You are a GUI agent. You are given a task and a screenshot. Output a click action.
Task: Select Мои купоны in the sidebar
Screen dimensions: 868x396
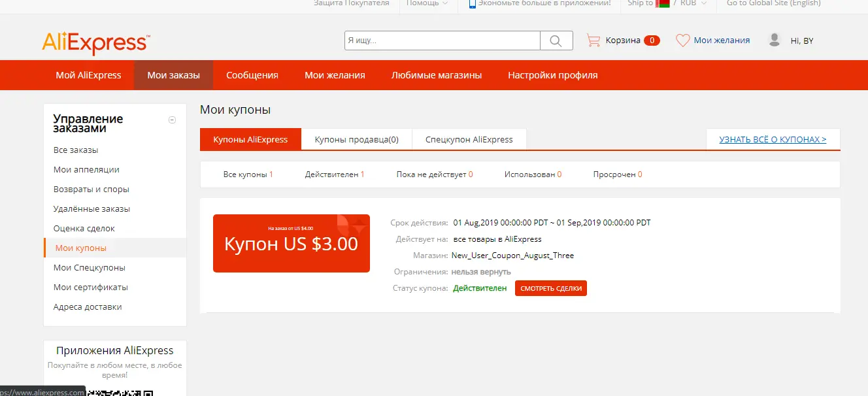[81, 248]
